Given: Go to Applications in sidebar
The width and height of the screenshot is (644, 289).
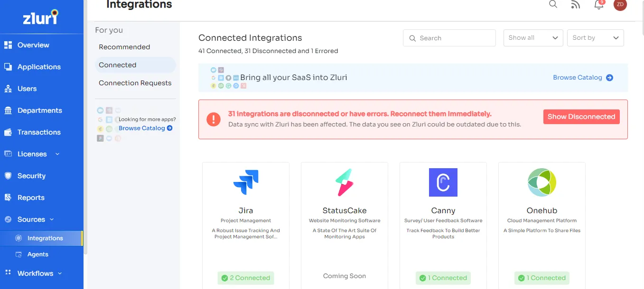Looking at the screenshot, I should click(39, 67).
